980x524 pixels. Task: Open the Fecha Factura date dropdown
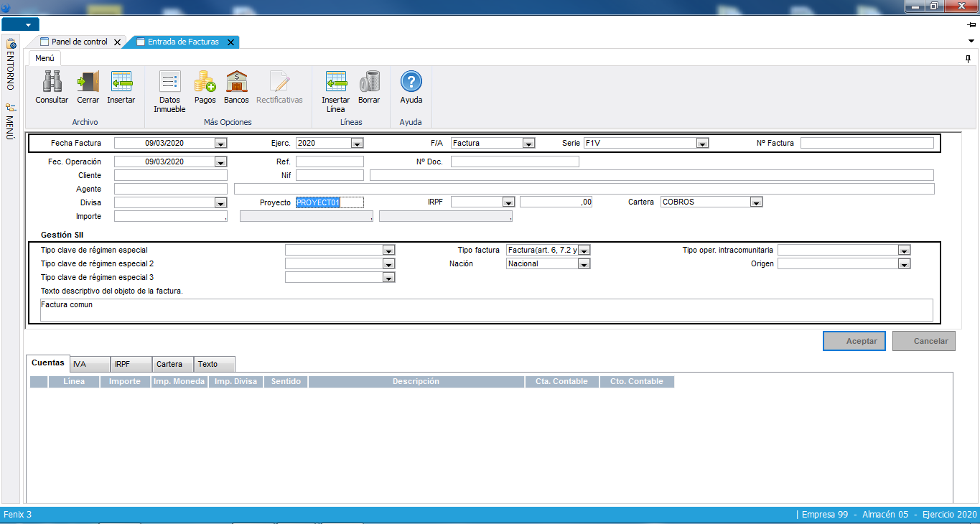click(220, 144)
